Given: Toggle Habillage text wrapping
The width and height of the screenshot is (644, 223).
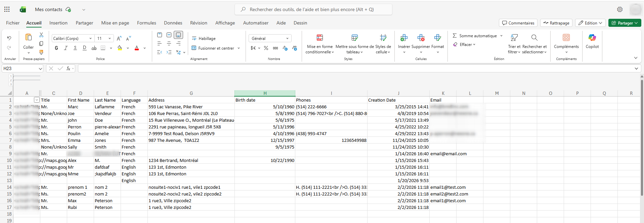Looking at the screenshot, I should (204, 39).
